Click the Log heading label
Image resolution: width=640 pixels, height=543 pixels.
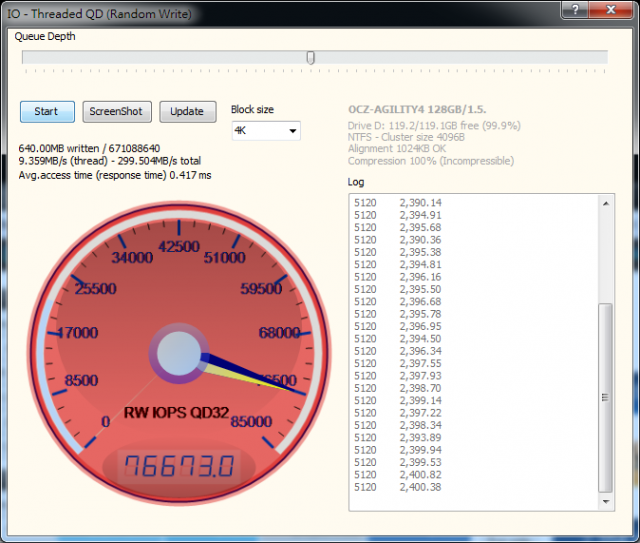click(x=356, y=182)
